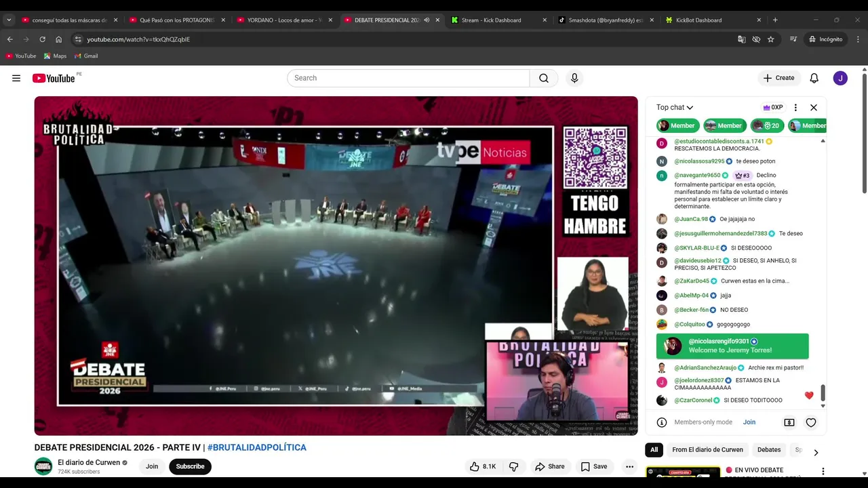Viewport: 868px width, 488px height.
Task: Open the Maps bookmark
Action: click(x=55, y=56)
